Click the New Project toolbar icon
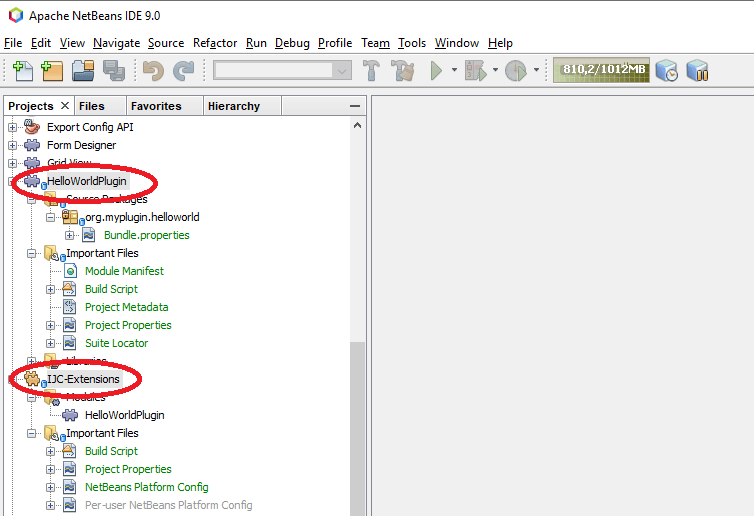Image resolution: width=754 pixels, height=516 pixels. (52, 70)
